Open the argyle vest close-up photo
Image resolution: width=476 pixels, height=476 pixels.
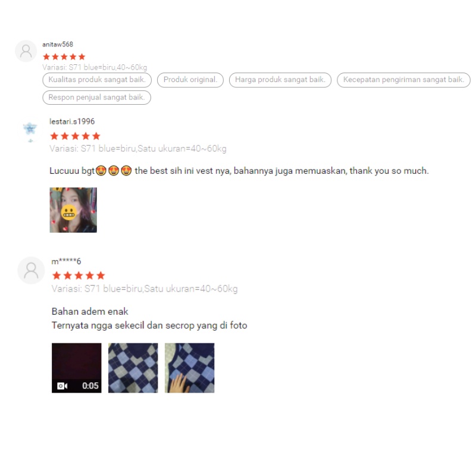pos(133,368)
